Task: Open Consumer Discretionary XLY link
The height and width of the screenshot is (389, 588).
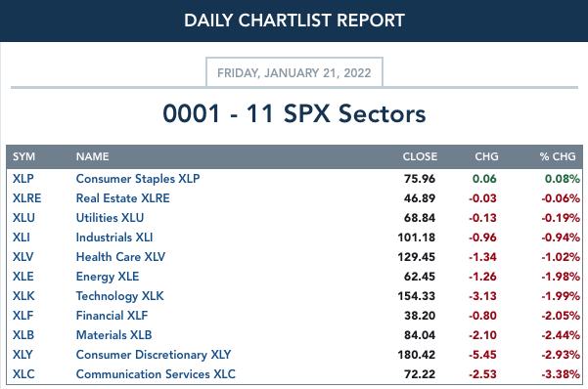Action: tap(154, 355)
